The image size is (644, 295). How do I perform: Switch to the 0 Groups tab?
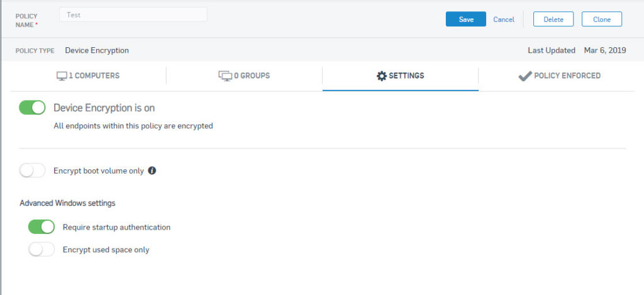click(245, 76)
